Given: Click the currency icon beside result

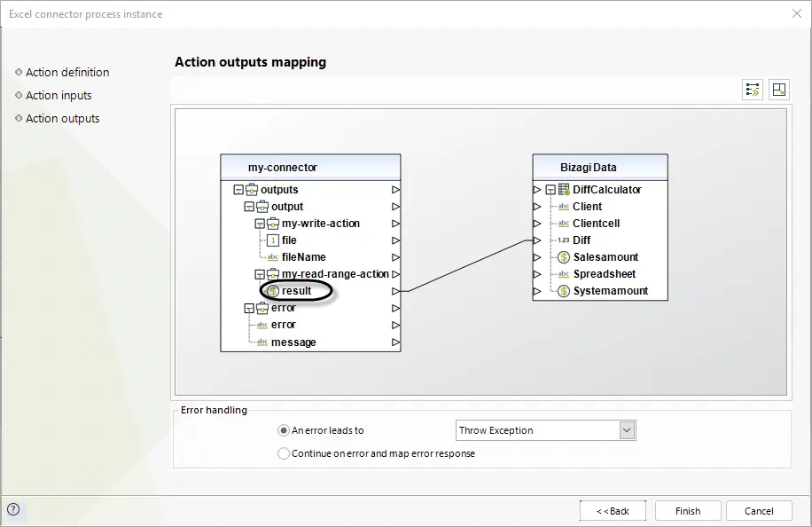Looking at the screenshot, I should [273, 291].
